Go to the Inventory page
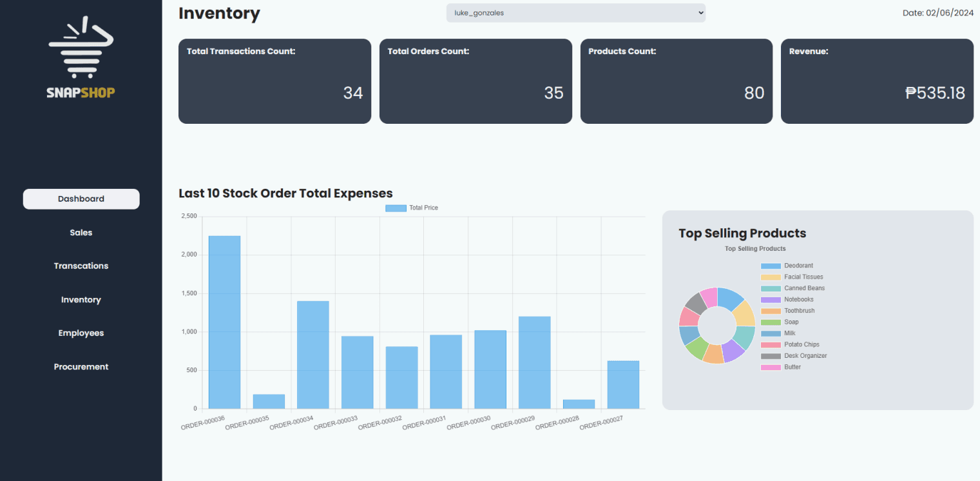980x481 pixels. coord(81,299)
